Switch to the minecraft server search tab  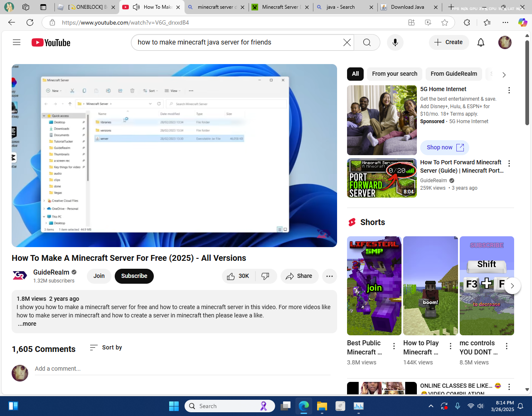click(217, 7)
